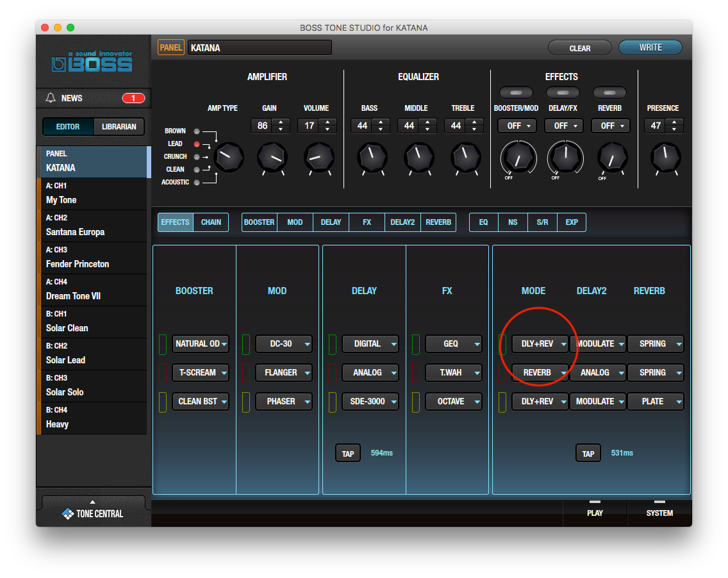The image size is (728, 578).
Task: Open the GEQ dropdown in the FX column
Action: pyautogui.click(x=453, y=343)
